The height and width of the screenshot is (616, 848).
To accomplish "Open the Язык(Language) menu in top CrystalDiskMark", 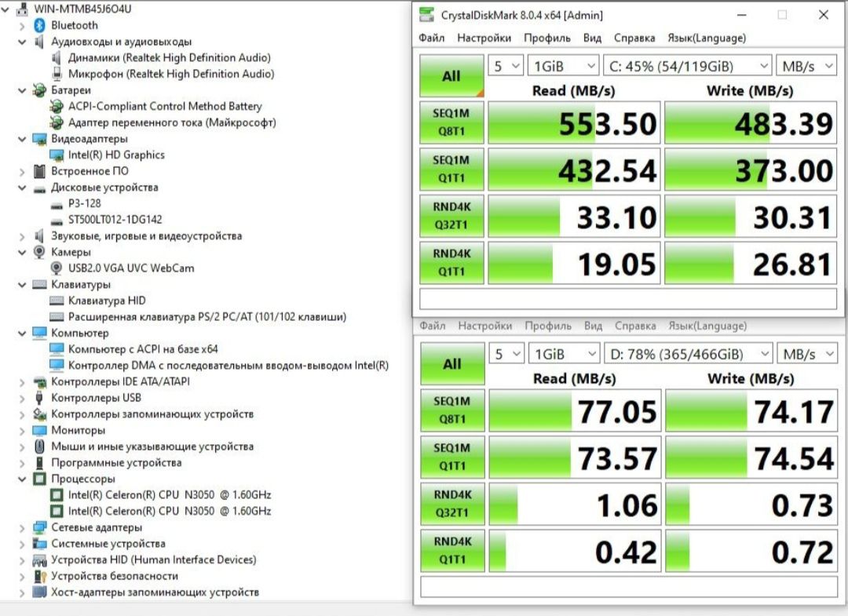I will pyautogui.click(x=707, y=38).
